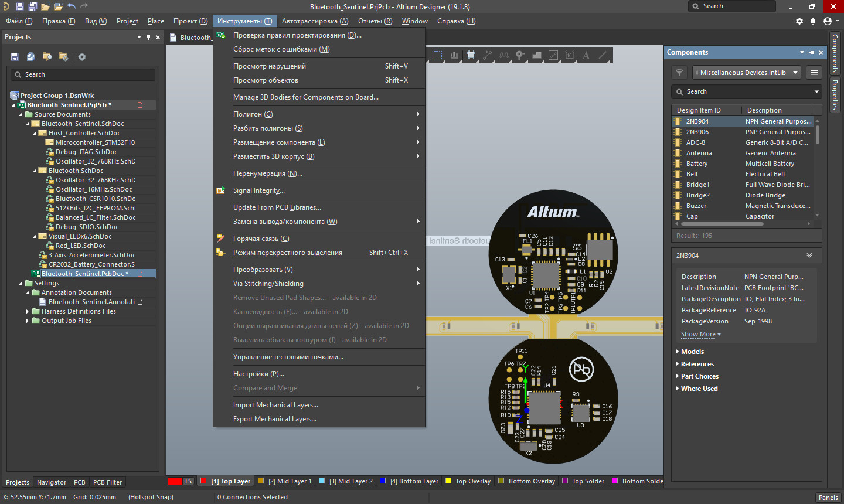Select the length tuning tool icon
Screen dimensions: 844x504
tap(504, 55)
